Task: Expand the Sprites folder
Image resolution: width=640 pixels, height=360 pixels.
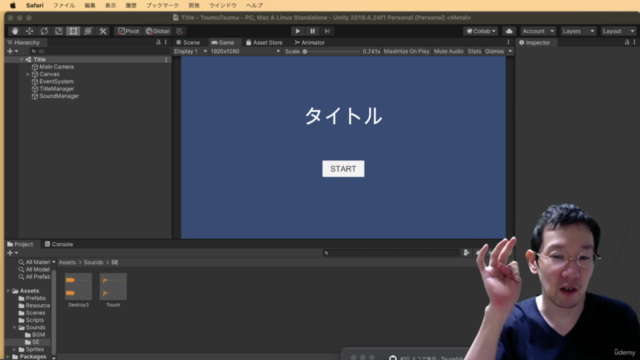Action: [15, 349]
